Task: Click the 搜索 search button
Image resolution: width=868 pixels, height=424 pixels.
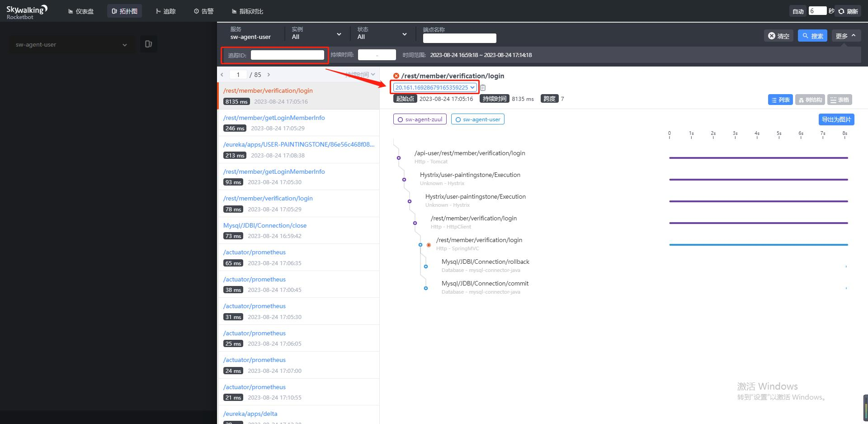Action: 812,36
